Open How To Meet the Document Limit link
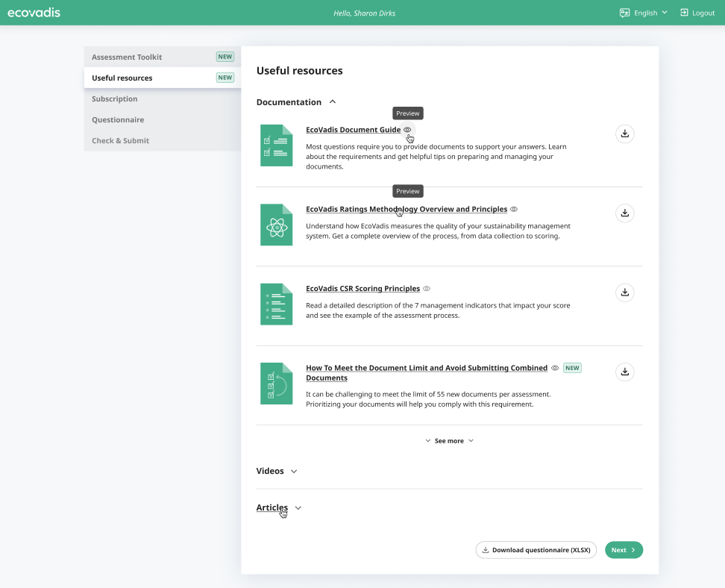Viewport: 725px width, 588px height. pos(427,373)
